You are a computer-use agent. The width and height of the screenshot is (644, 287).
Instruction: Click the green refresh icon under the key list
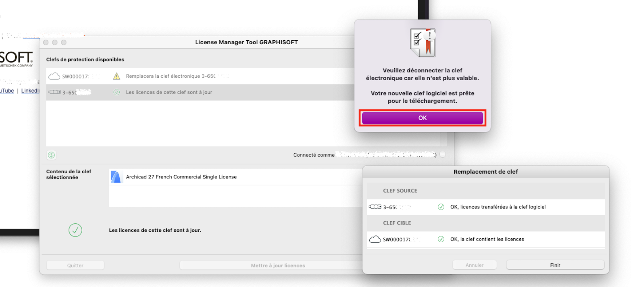(51, 155)
